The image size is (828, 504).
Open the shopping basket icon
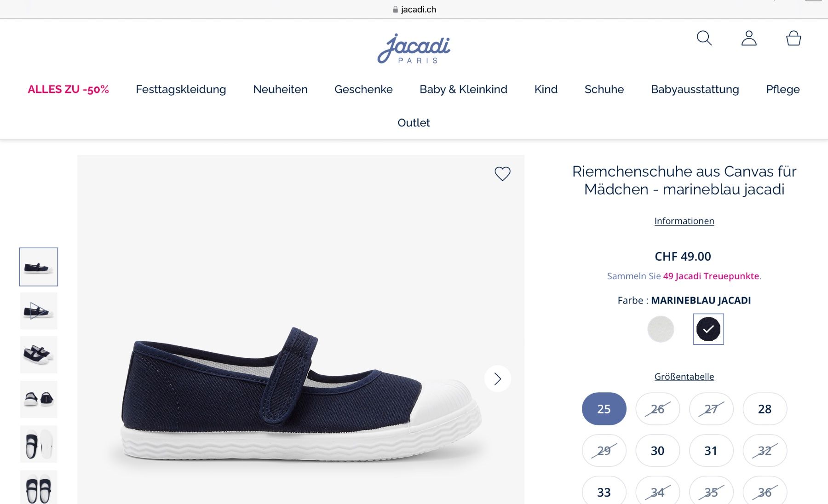point(793,38)
